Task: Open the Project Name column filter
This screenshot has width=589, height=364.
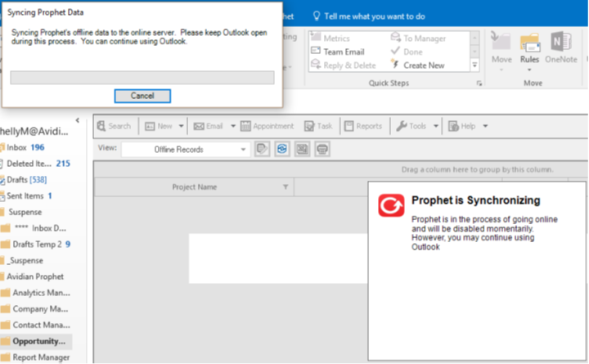Action: 286,187
